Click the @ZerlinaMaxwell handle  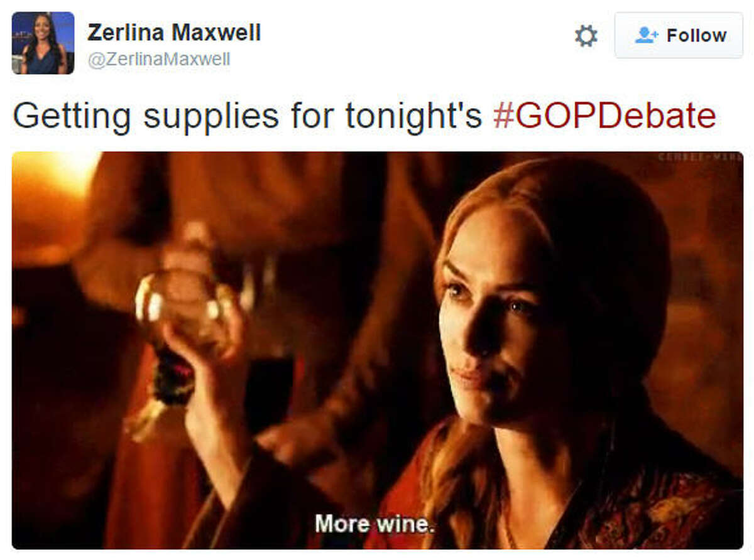click(x=158, y=60)
